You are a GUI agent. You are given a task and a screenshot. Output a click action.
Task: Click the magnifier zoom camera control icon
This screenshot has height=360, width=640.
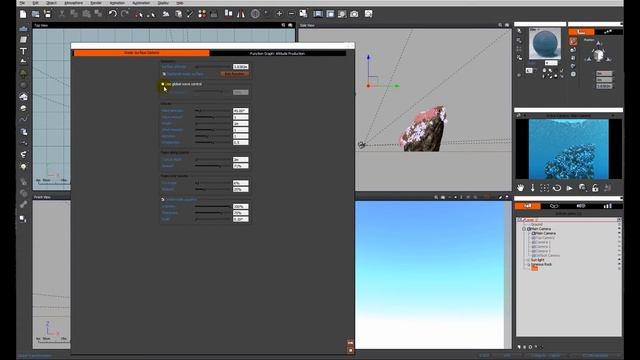[x=582, y=188]
